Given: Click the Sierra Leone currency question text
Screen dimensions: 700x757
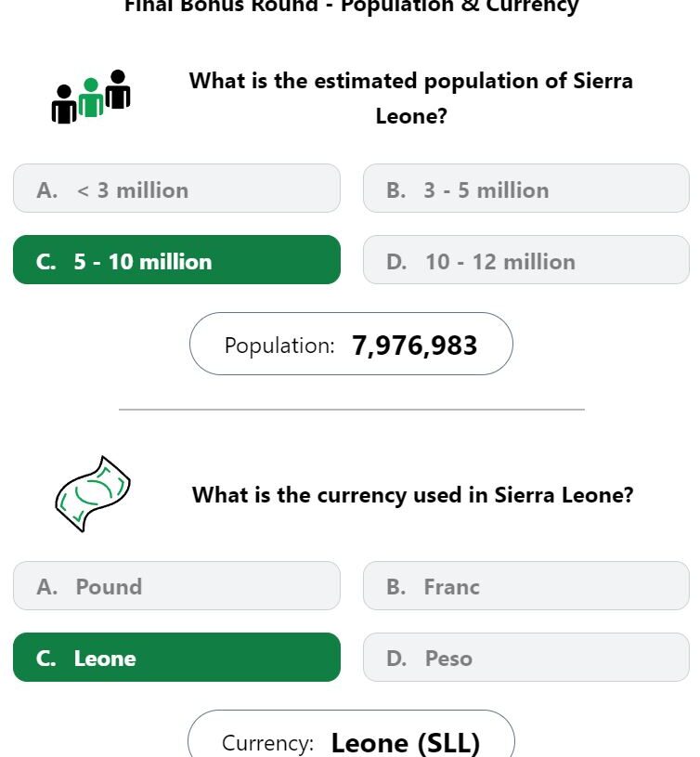Looking at the screenshot, I should point(412,495).
